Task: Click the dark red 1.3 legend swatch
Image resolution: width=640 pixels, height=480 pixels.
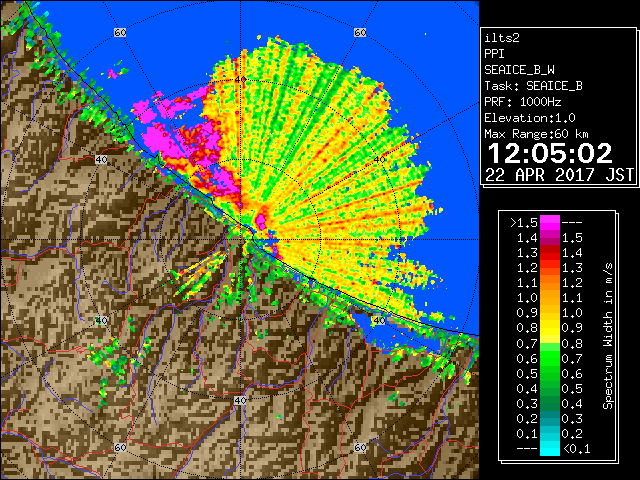Action: pos(549,253)
